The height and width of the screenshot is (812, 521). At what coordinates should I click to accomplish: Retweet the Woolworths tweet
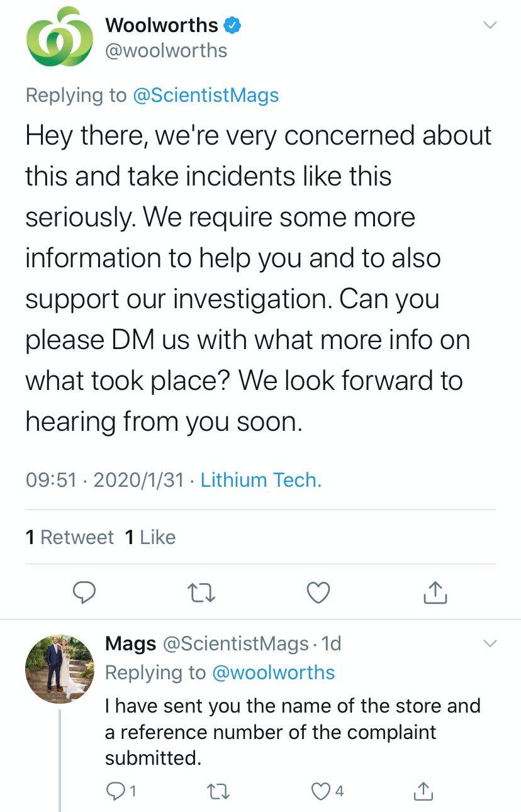(202, 592)
